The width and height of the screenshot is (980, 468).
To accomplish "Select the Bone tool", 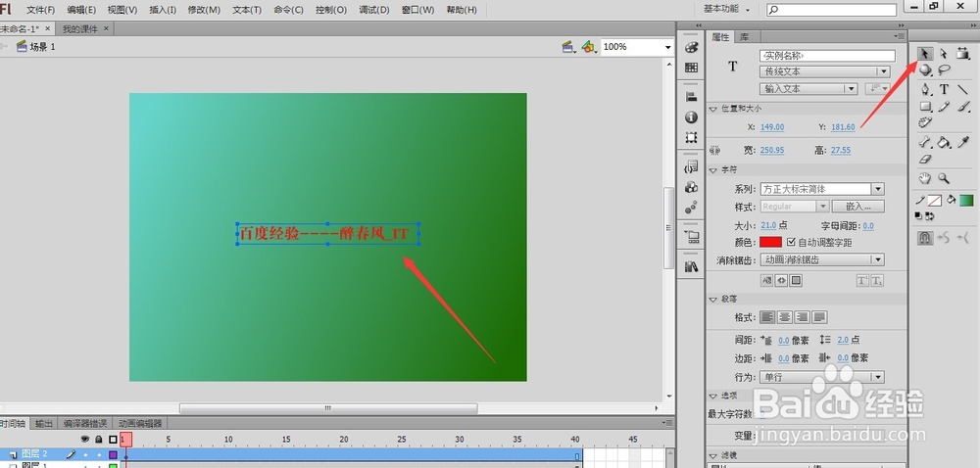I will (925, 142).
